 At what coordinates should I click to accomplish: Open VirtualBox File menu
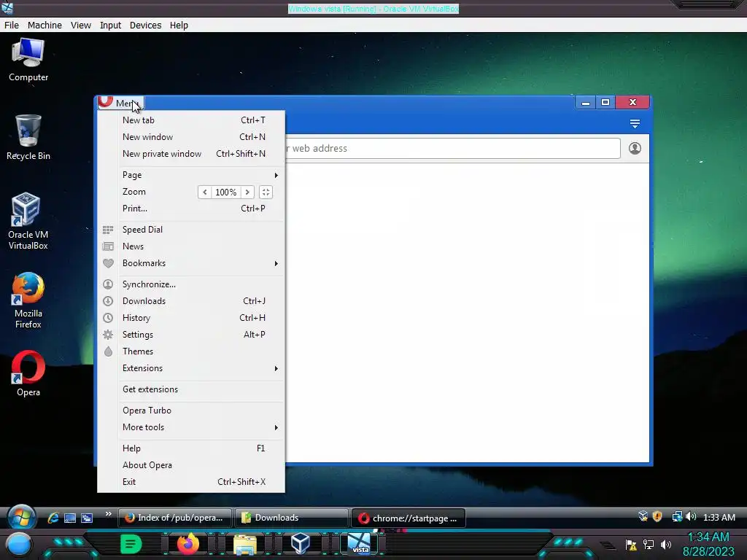12,26
